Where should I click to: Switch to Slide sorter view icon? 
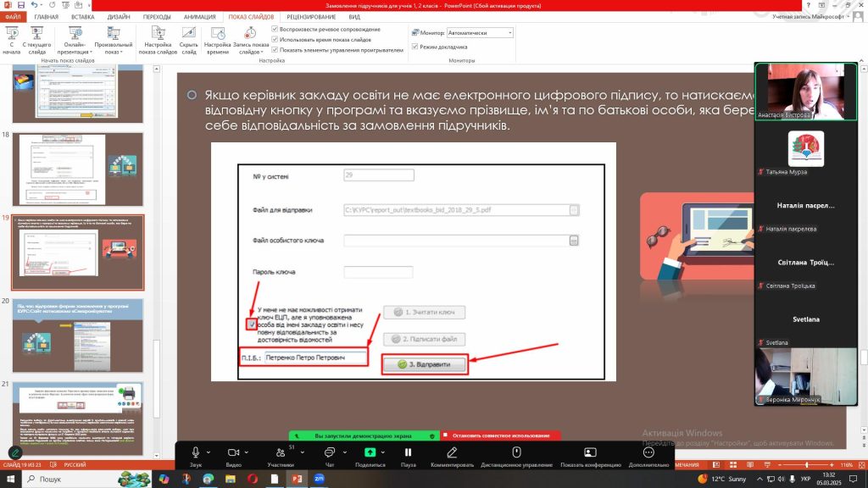pos(733,465)
